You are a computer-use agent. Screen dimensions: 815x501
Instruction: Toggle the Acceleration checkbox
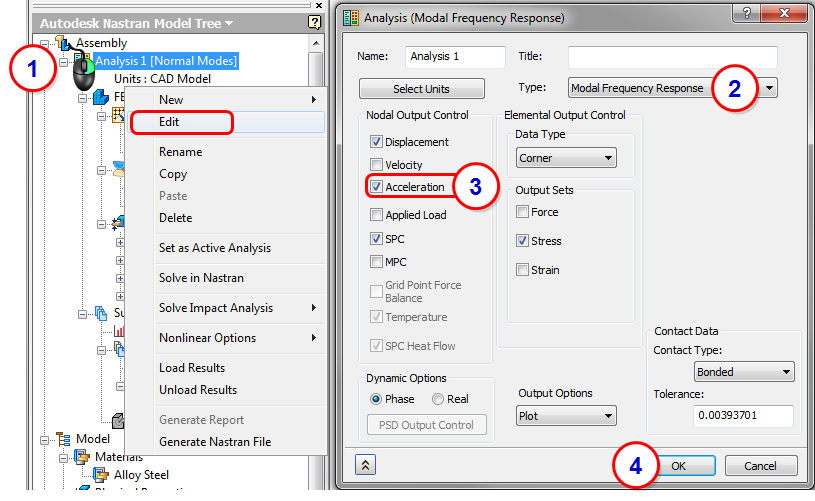coord(376,187)
